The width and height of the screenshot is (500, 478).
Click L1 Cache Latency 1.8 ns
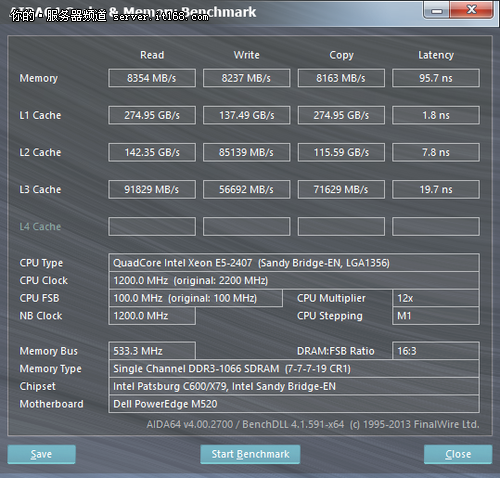click(x=436, y=115)
